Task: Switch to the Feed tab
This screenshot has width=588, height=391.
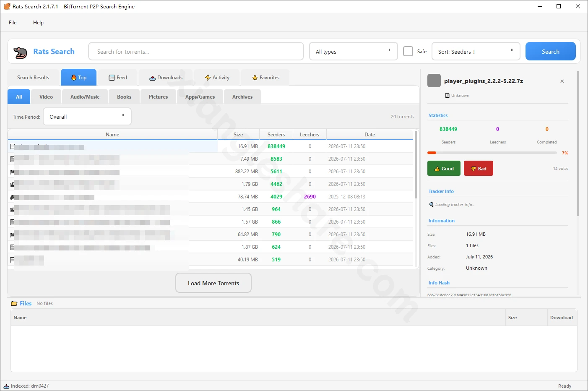Action: 118,78
